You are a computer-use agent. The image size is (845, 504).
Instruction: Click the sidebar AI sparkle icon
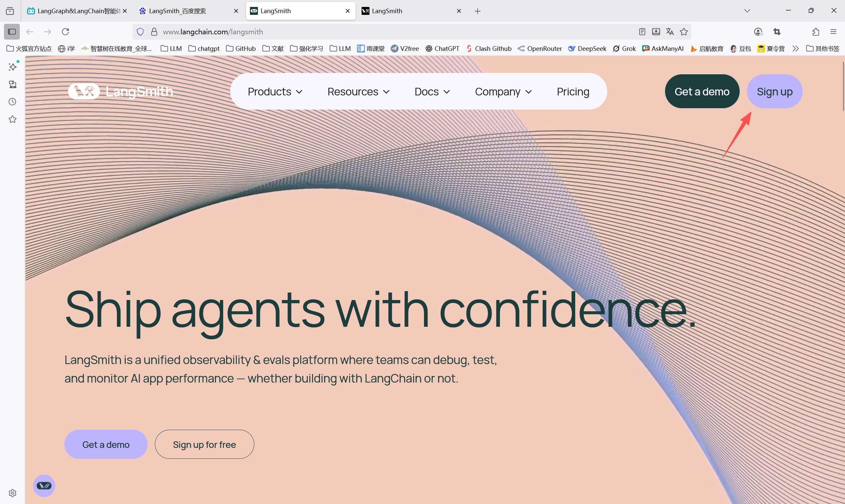click(x=13, y=67)
